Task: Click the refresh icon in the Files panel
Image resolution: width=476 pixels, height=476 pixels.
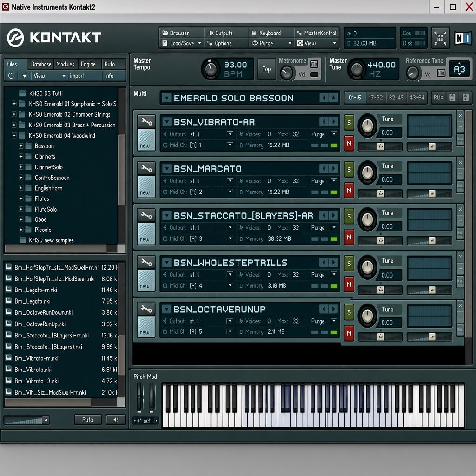Action: pyautogui.click(x=11, y=76)
